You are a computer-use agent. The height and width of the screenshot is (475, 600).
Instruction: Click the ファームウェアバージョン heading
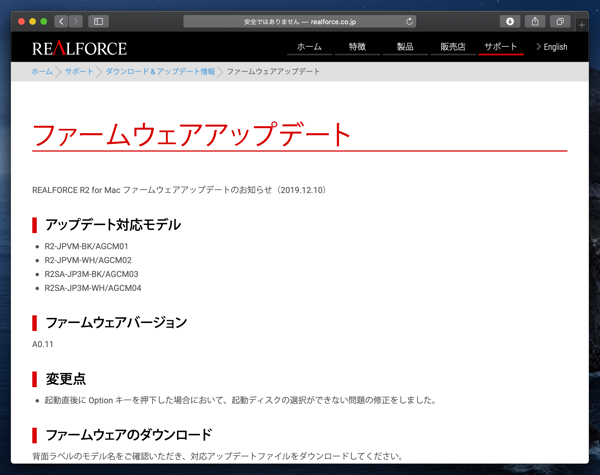coord(116,323)
